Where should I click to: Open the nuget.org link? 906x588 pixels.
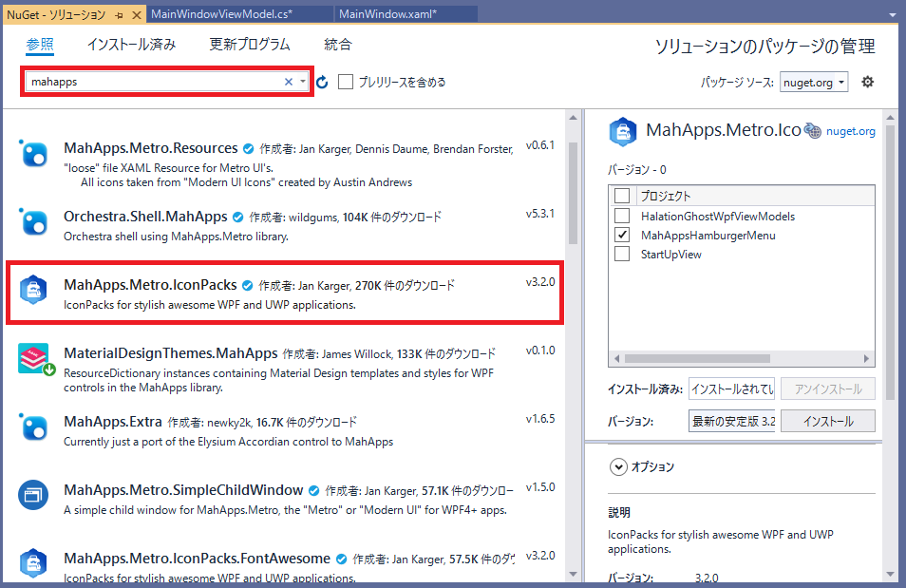[851, 131]
